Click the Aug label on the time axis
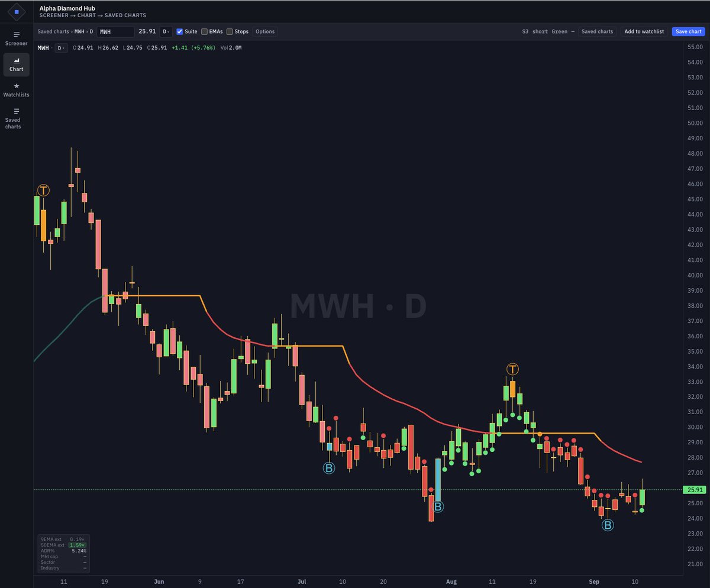The height and width of the screenshot is (588, 710). 451,581
